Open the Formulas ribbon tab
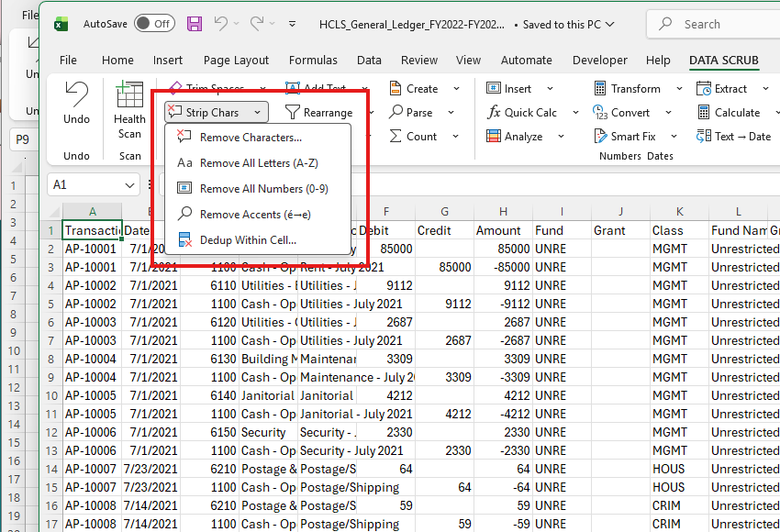Image resolution: width=780 pixels, height=532 pixels. click(313, 60)
